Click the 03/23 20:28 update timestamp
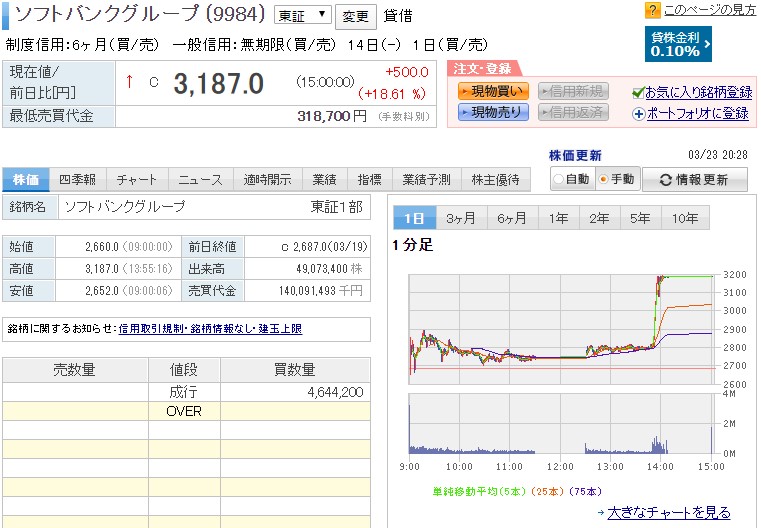Viewport: 761px width, 528px height. click(x=718, y=155)
